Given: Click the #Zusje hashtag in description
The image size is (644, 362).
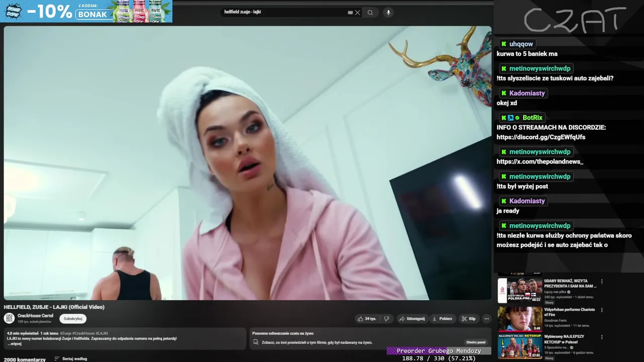Looking at the screenshot, I should [65, 333].
